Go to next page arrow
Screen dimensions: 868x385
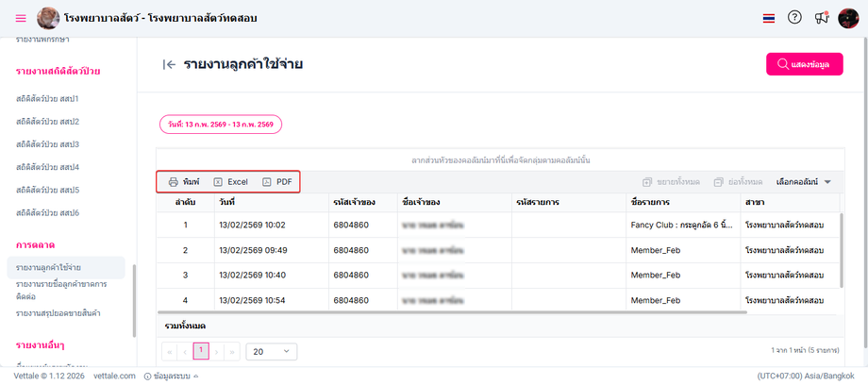pyautogui.click(x=216, y=352)
